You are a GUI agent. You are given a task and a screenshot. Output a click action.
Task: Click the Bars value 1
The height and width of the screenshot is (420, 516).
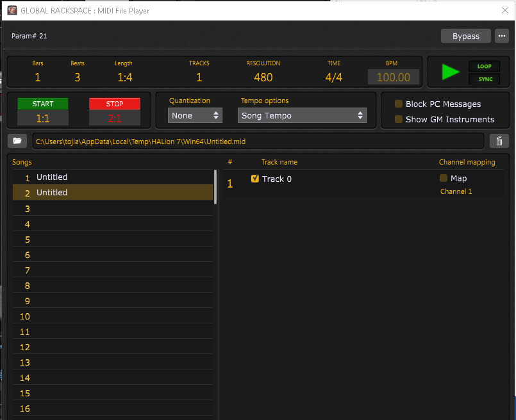(x=38, y=77)
